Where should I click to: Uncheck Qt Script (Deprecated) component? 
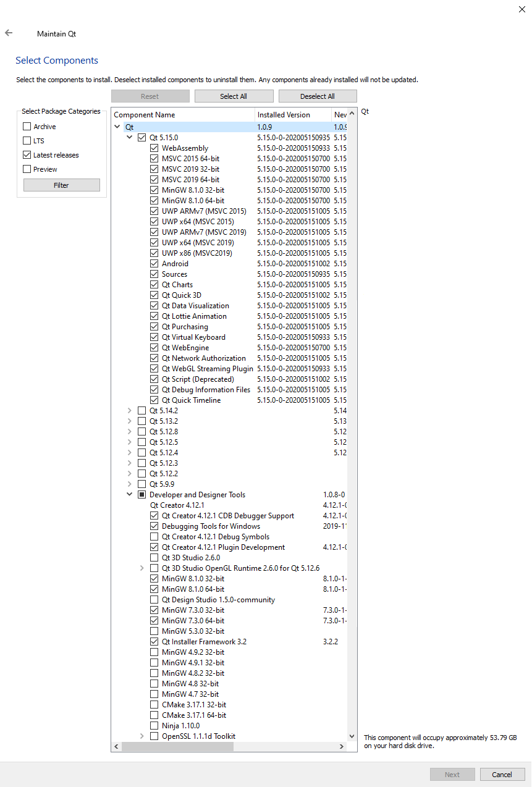coord(154,379)
